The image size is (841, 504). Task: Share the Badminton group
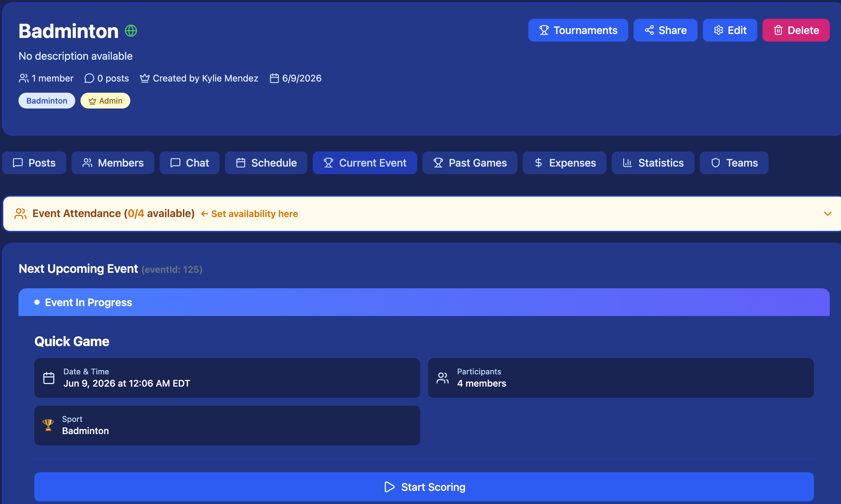point(665,30)
